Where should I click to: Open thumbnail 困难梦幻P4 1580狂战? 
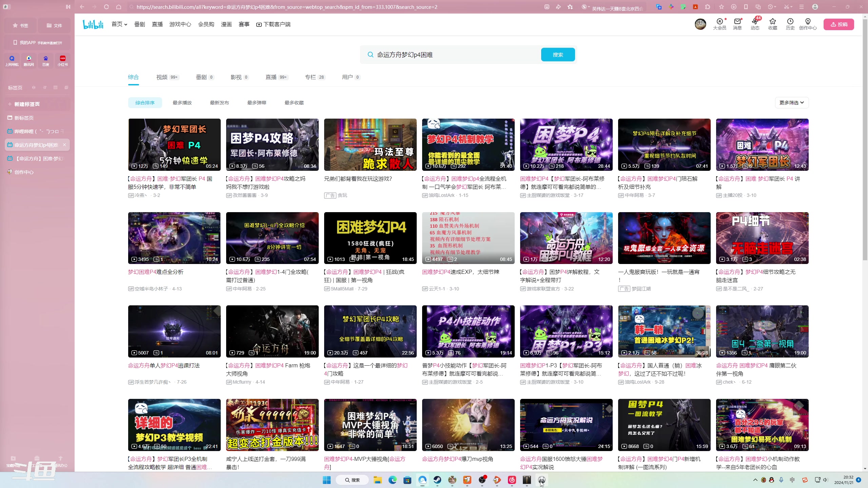tap(370, 238)
